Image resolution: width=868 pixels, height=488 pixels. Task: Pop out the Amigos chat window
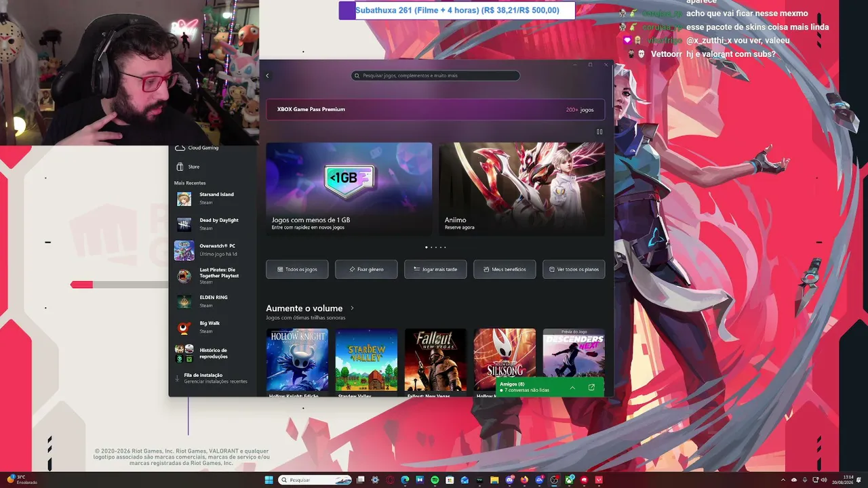(591, 388)
